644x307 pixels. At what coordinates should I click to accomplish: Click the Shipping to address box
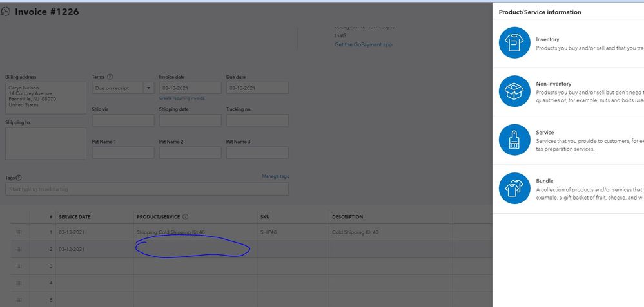click(x=46, y=144)
